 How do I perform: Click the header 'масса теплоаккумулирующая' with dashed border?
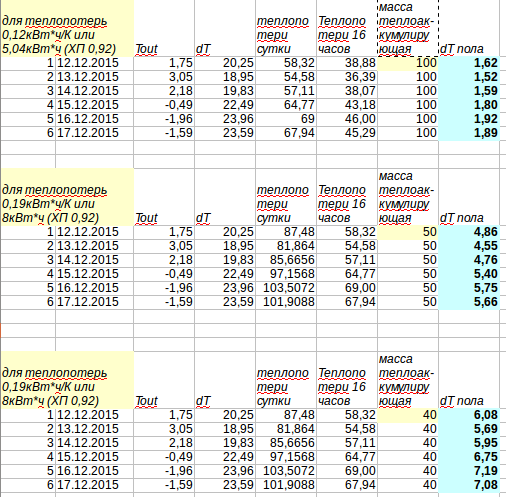[x=408, y=28]
